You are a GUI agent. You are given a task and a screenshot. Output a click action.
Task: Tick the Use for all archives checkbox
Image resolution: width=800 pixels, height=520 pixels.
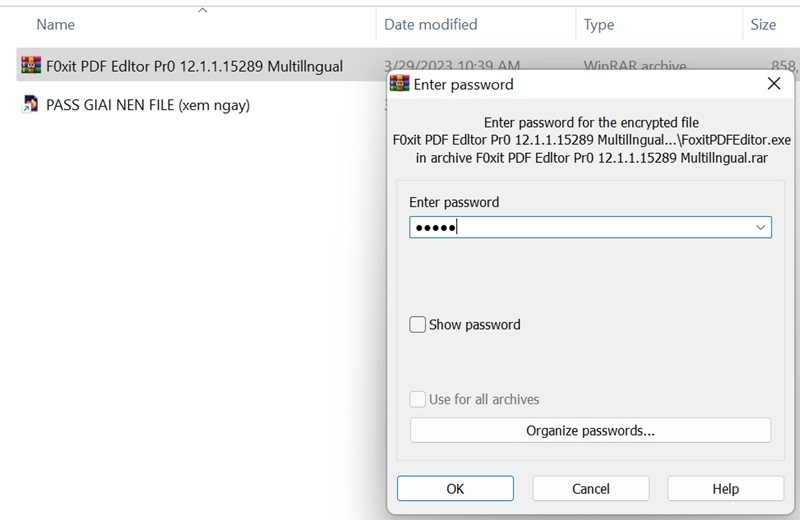tap(418, 399)
